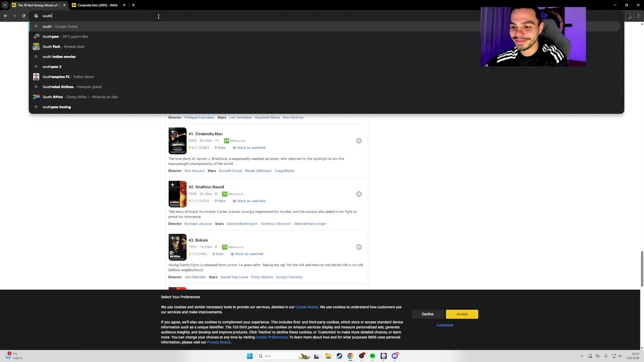Screen dimensions: 644x362
Task: Open director Philippe Falardeau's page
Action: coord(199,118)
